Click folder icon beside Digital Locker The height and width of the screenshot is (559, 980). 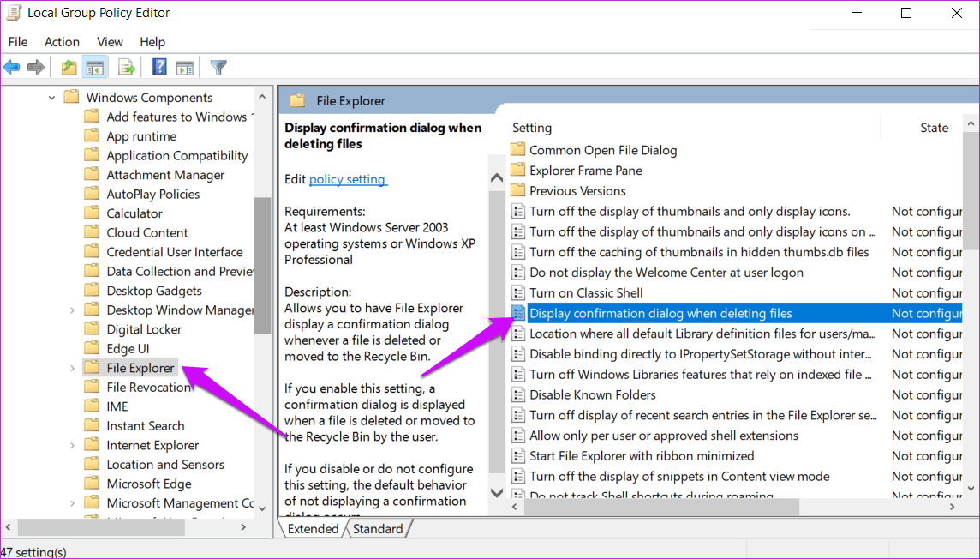pyautogui.click(x=92, y=329)
